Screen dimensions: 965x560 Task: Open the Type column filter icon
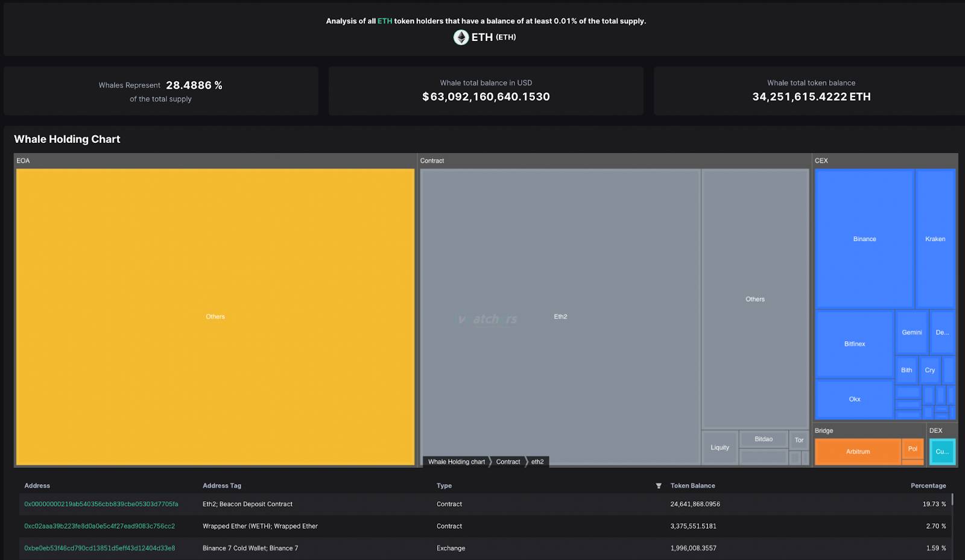[x=659, y=486]
